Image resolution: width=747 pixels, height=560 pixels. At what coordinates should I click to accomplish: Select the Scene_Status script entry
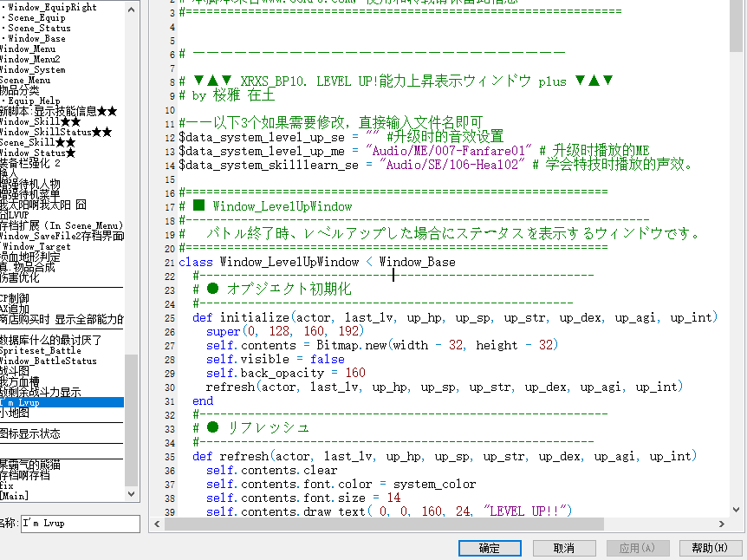[39, 28]
